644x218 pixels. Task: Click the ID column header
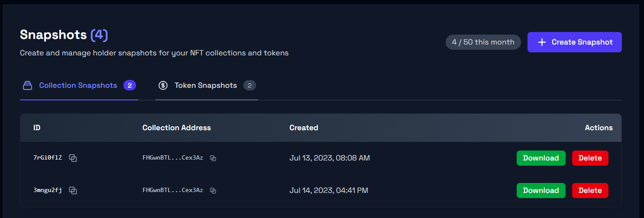(37, 128)
